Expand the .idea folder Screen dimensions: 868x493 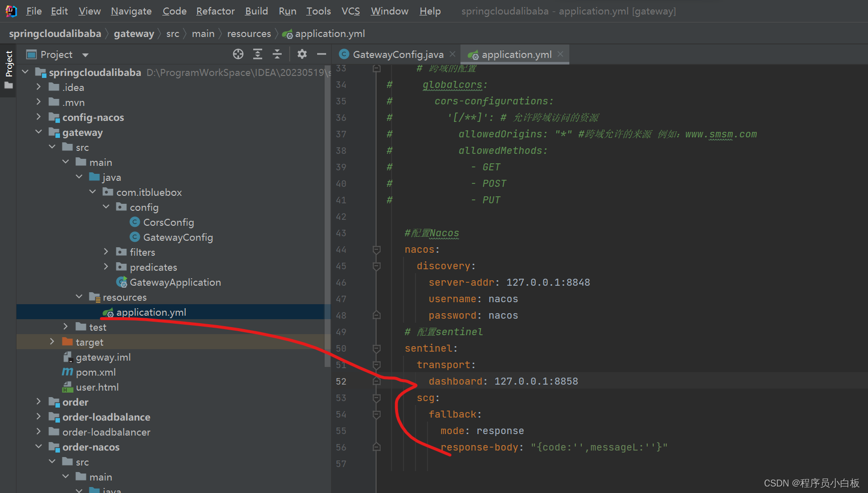click(x=39, y=87)
